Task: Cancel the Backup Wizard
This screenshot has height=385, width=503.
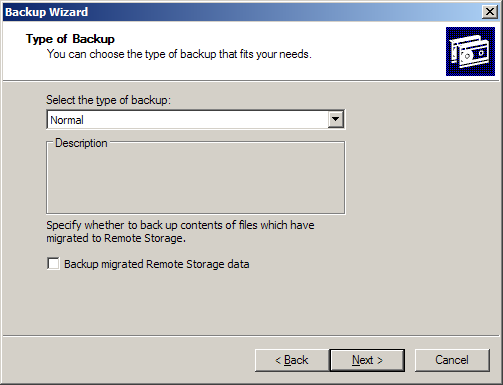Action: [x=452, y=360]
